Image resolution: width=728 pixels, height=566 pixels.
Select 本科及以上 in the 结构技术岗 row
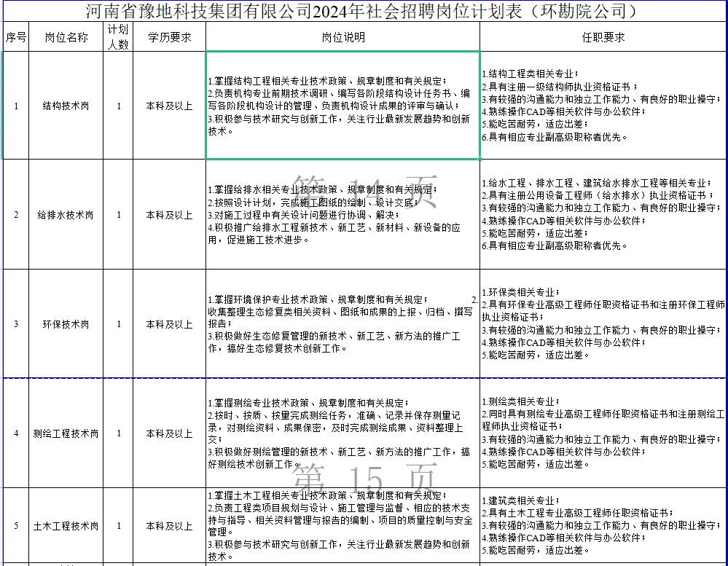pos(170,106)
